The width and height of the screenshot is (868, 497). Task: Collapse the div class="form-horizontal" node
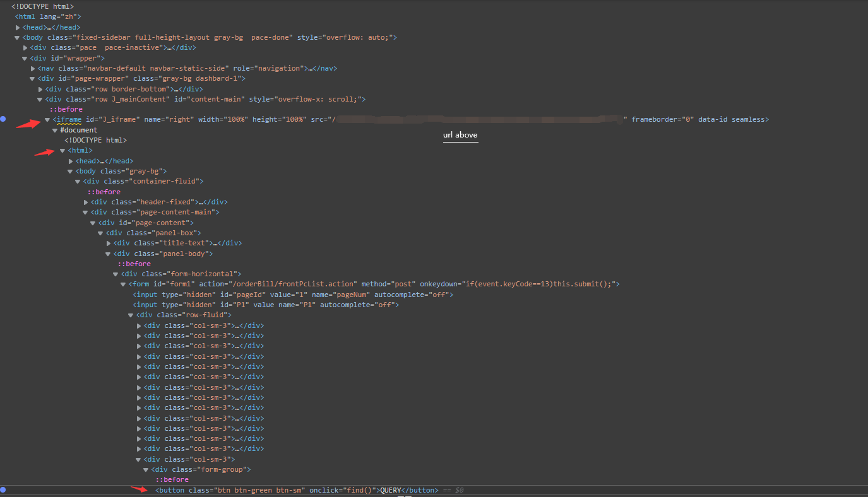point(116,274)
